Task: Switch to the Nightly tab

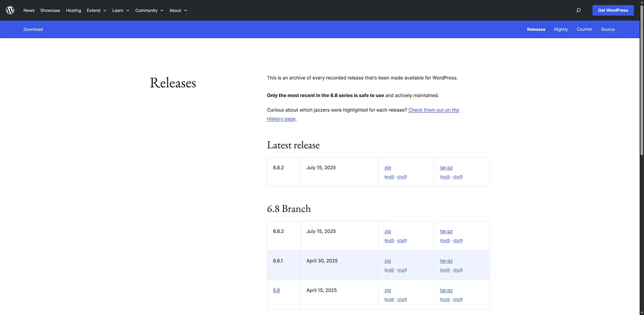Action: tap(561, 29)
